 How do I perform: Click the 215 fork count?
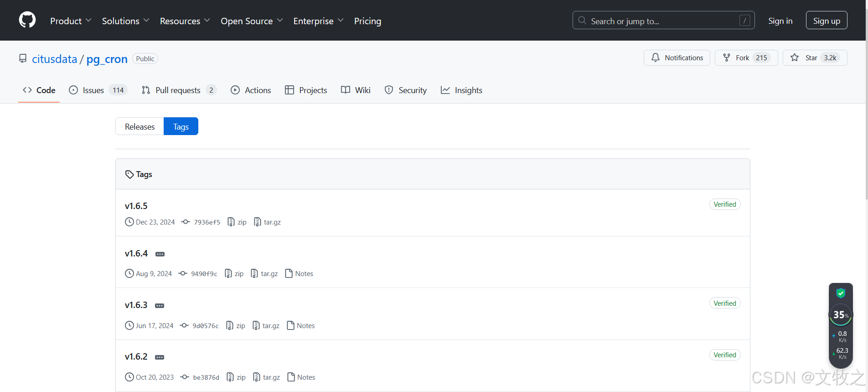(x=761, y=57)
